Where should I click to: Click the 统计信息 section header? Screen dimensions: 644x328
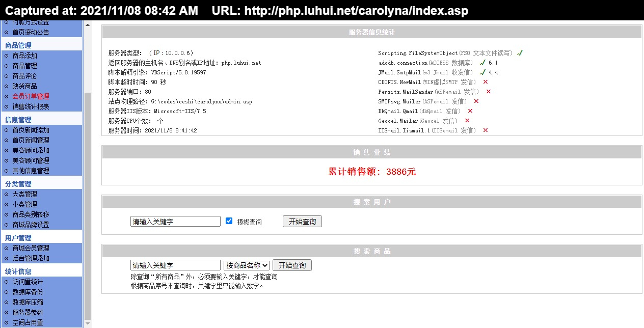click(18, 271)
